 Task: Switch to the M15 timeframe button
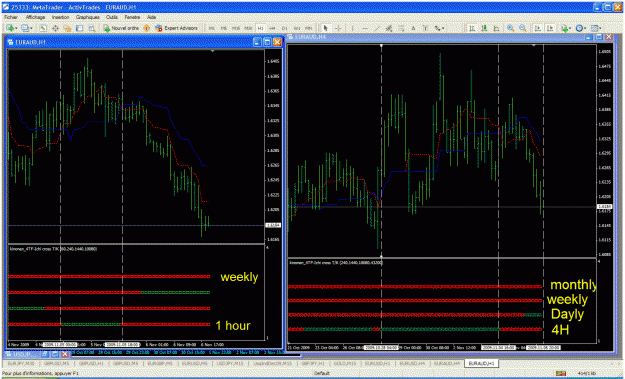coord(236,28)
